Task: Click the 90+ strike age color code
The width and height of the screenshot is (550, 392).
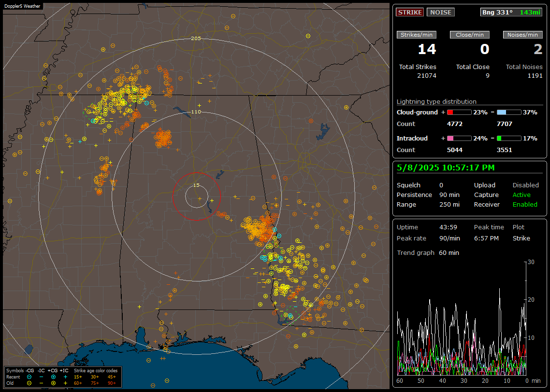Action: (112, 383)
